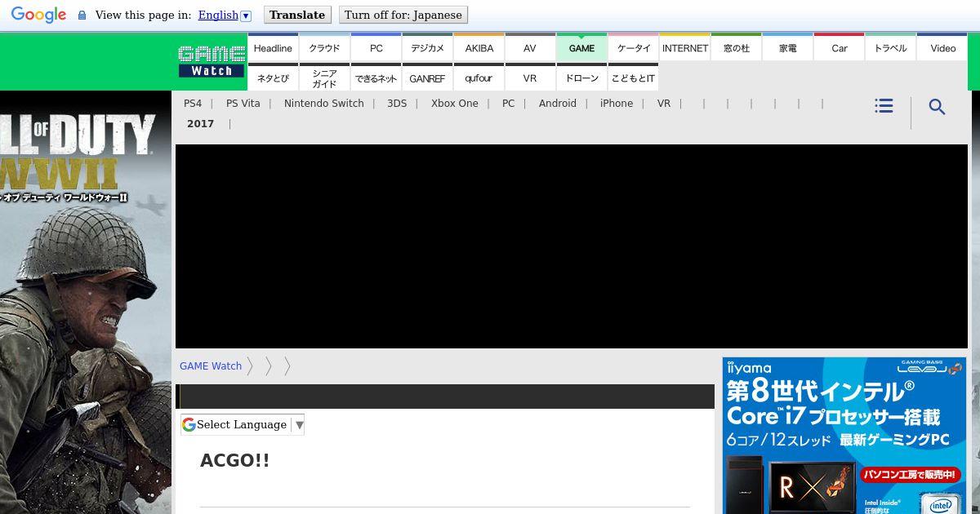Open the シニアガイド tab

coord(324,78)
